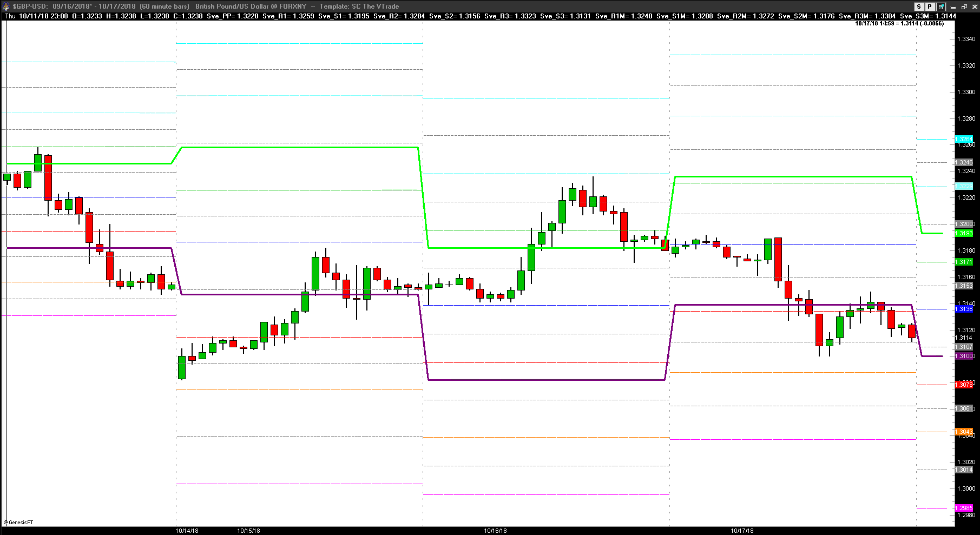980x535 pixels.
Task: Click the 1.3300 price axis label
Action: [966, 92]
